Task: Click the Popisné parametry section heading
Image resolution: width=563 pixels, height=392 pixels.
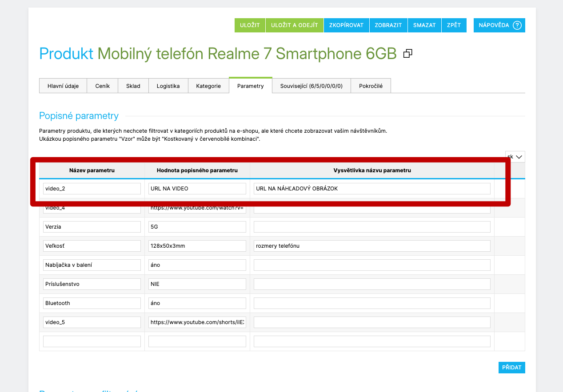Action: (x=79, y=116)
